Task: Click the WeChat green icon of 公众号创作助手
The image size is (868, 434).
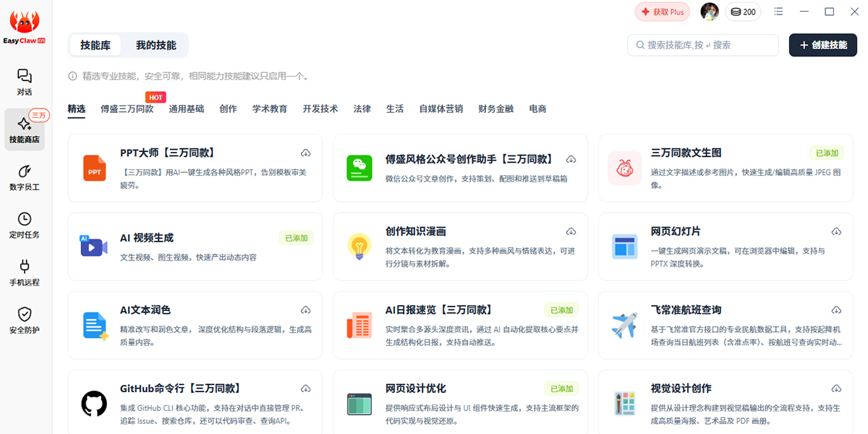Action: pyautogui.click(x=359, y=168)
